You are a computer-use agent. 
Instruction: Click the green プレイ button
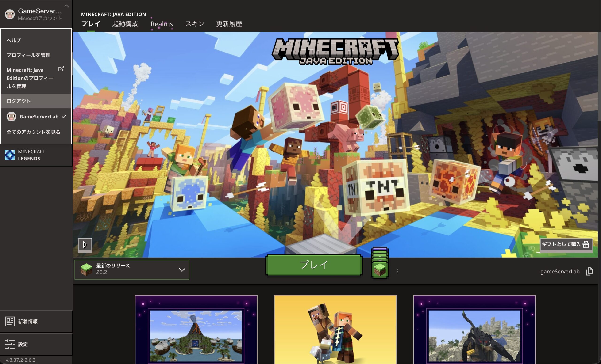point(314,265)
